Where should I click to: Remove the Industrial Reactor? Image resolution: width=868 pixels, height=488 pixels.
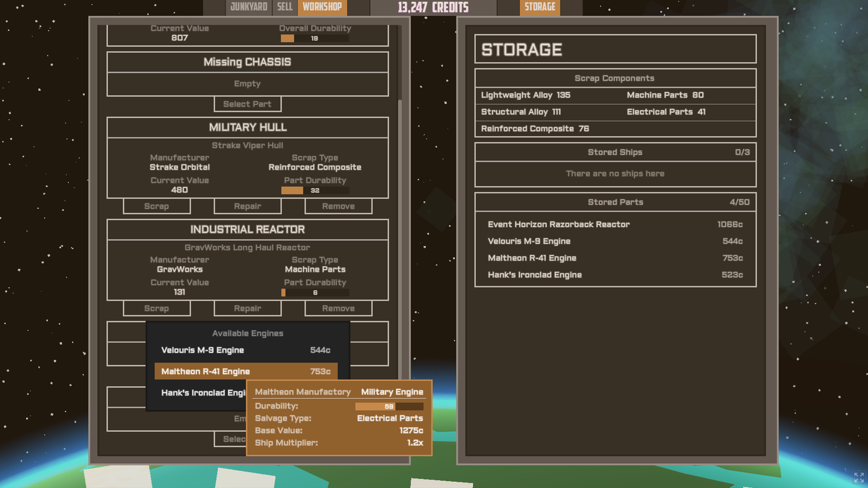point(338,308)
